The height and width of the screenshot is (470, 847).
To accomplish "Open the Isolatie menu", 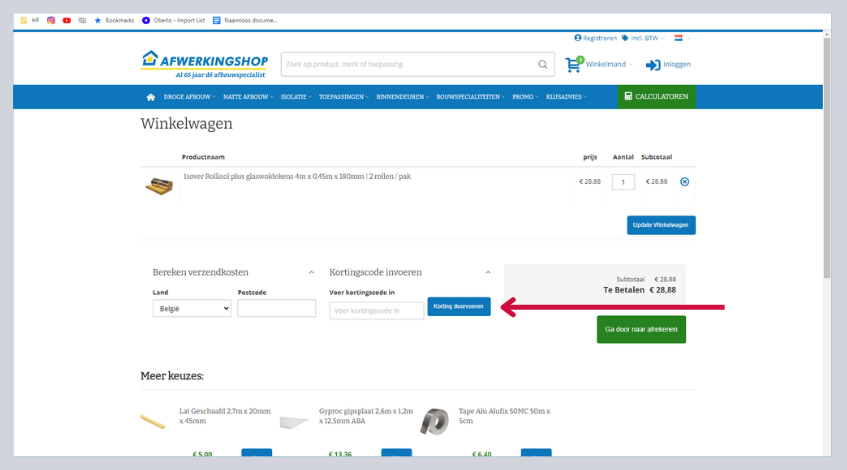I will pos(295,97).
